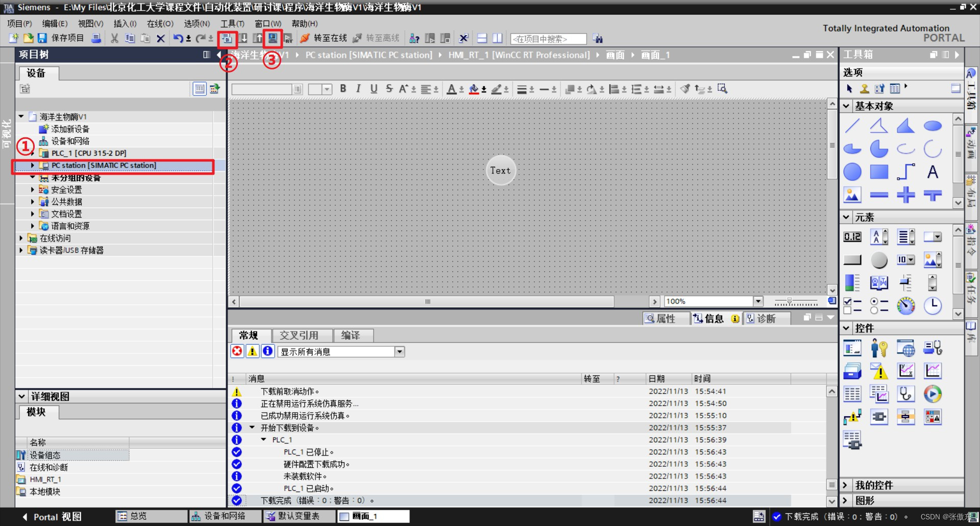980x526 pixels.
Task: Switch to Portal 视图
Action: tap(52, 517)
